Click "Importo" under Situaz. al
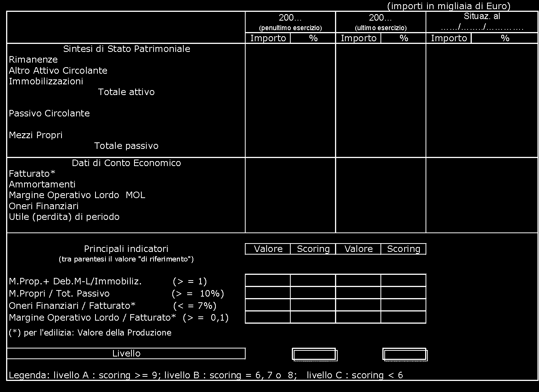 pyautogui.click(x=449, y=38)
